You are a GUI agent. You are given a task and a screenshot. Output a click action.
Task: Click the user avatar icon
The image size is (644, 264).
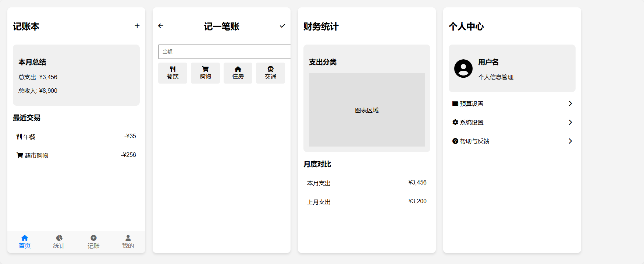point(463,68)
